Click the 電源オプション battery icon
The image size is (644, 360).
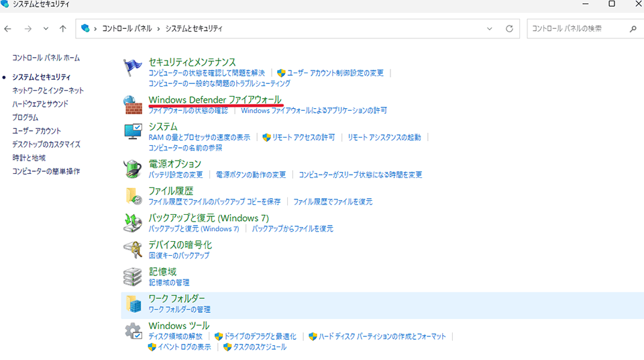click(132, 169)
